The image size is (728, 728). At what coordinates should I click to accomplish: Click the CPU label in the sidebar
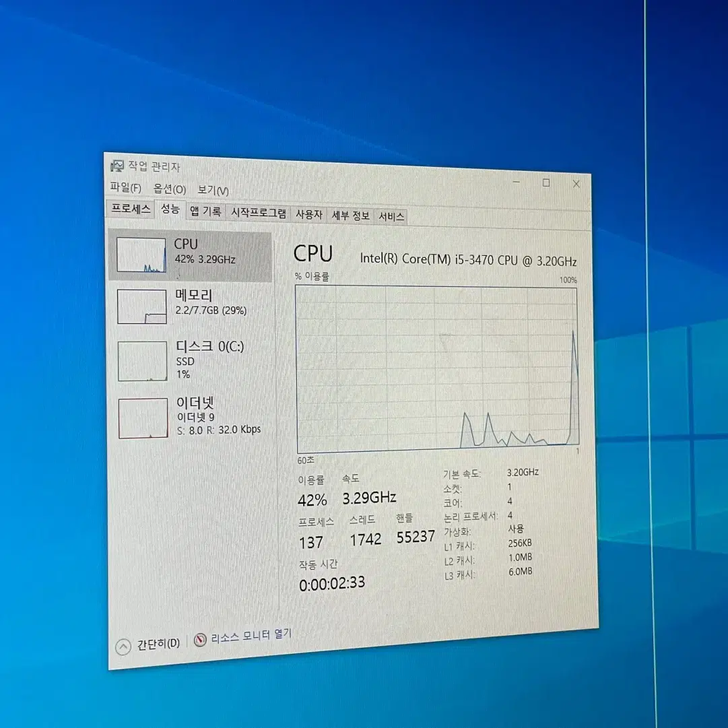186,244
